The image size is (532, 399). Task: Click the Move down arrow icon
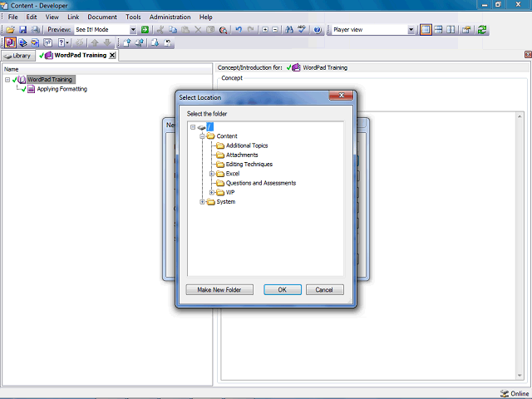click(x=107, y=42)
